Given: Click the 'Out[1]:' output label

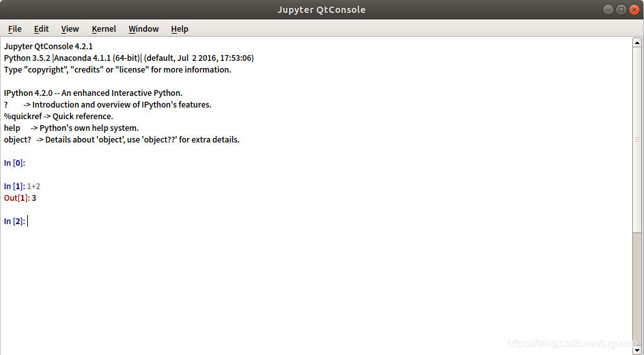Looking at the screenshot, I should tap(17, 198).
